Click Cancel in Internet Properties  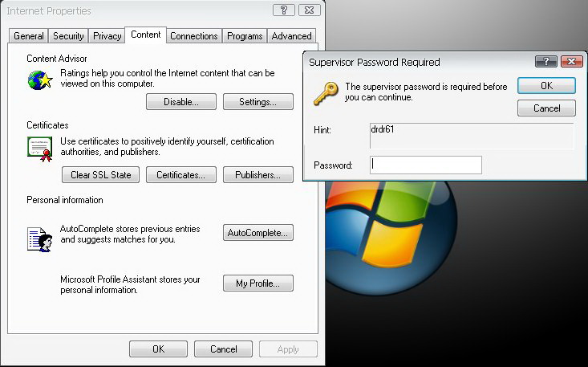pos(223,349)
